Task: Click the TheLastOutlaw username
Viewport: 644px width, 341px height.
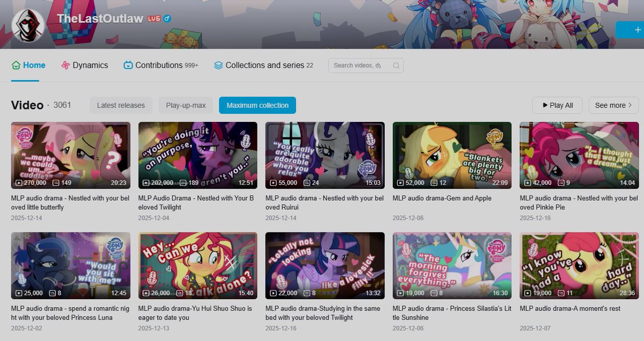Action: 100,18
